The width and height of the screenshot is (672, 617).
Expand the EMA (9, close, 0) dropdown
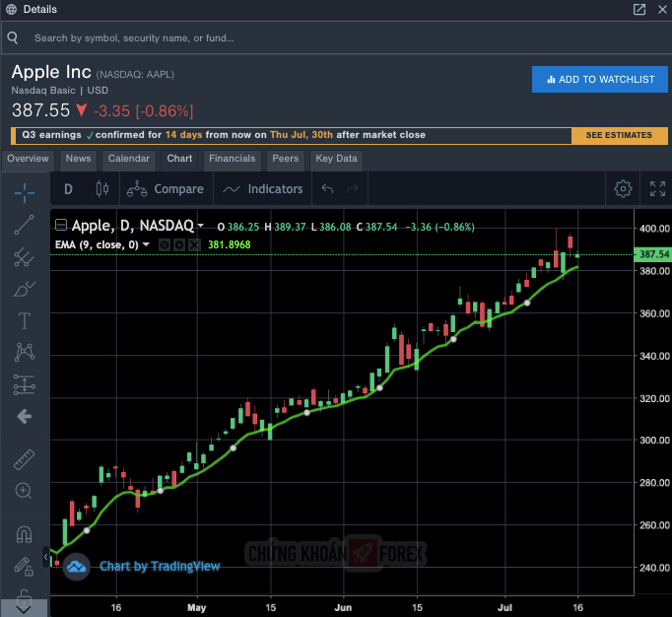(146, 244)
